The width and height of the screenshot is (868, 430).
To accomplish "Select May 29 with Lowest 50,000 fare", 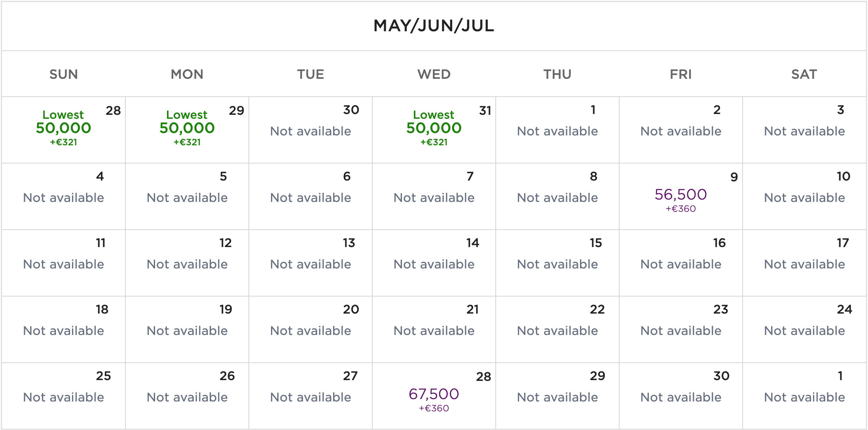I will coord(187,127).
